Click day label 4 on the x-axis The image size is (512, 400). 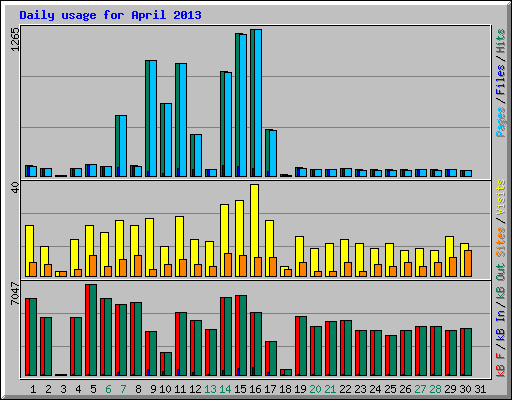[x=78, y=389]
